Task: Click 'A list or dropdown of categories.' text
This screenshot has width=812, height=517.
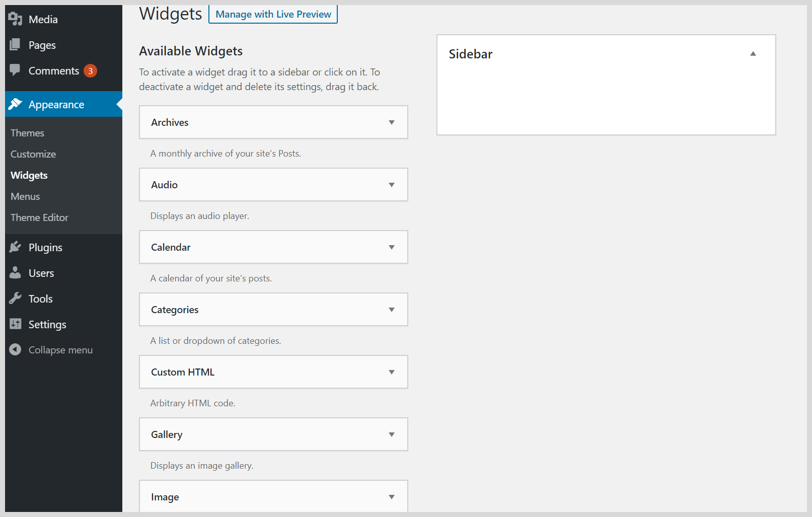Action: (x=215, y=341)
